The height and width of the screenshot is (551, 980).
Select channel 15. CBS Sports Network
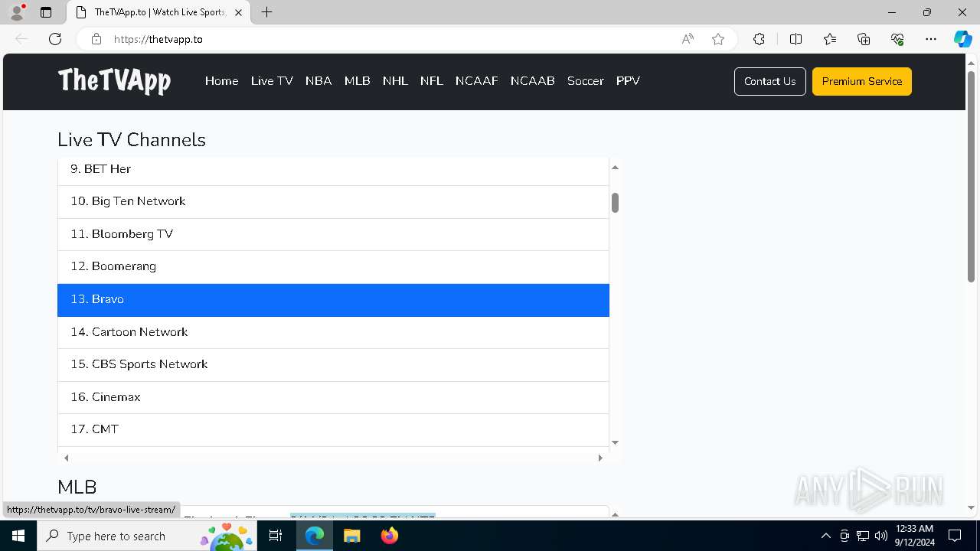click(333, 365)
